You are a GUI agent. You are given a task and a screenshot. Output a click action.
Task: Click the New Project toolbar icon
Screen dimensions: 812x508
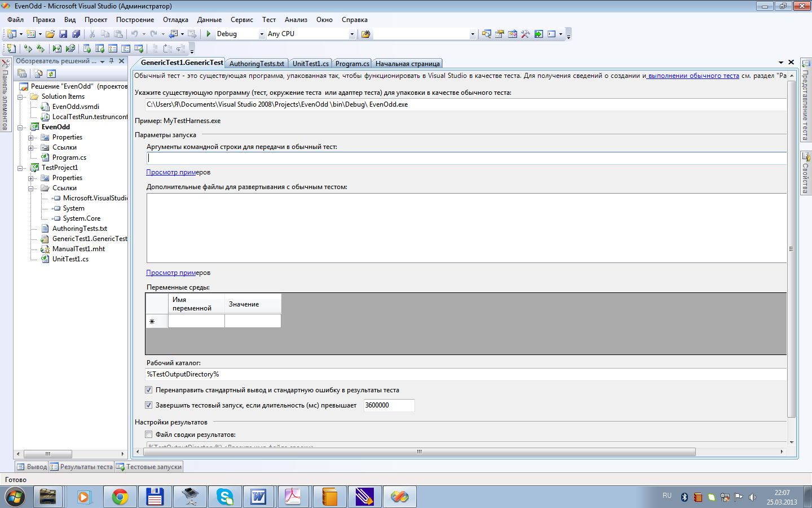coord(11,34)
